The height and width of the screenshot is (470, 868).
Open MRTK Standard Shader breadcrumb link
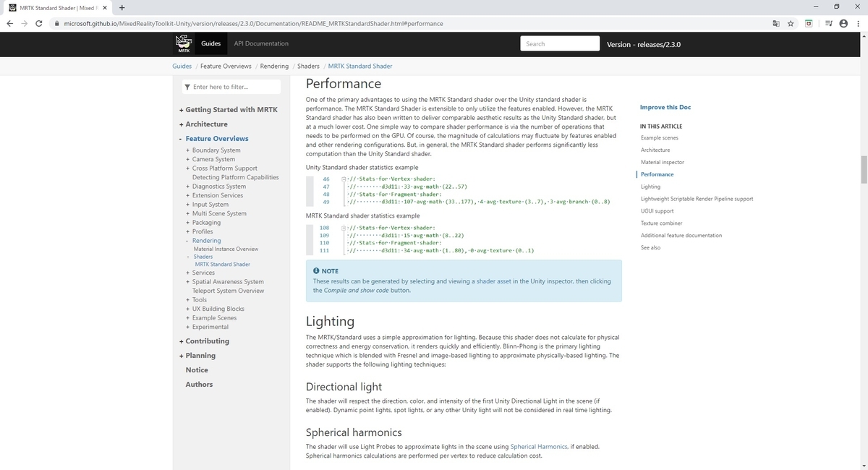(x=359, y=66)
